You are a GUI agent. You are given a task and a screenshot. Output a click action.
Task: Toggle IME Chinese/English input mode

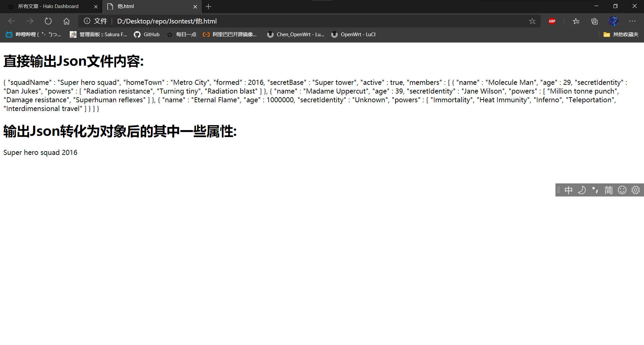568,190
